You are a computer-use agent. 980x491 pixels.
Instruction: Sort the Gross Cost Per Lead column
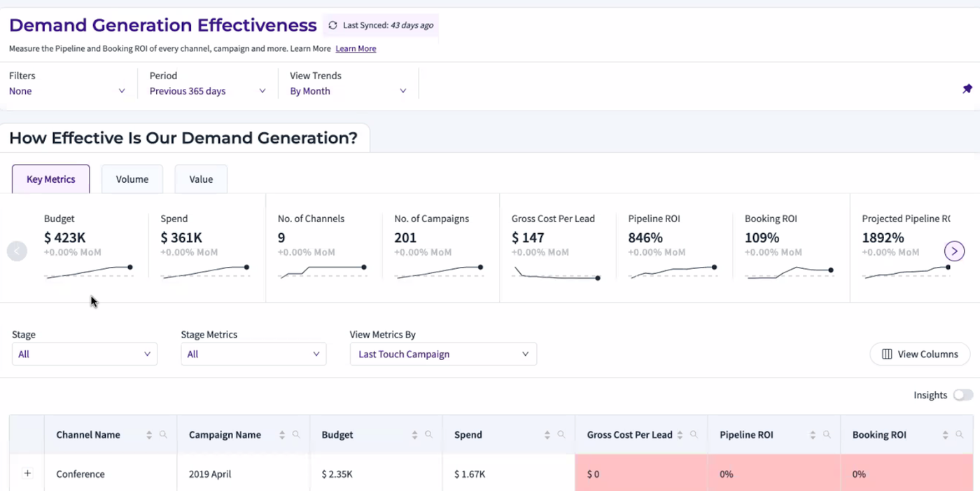point(680,435)
